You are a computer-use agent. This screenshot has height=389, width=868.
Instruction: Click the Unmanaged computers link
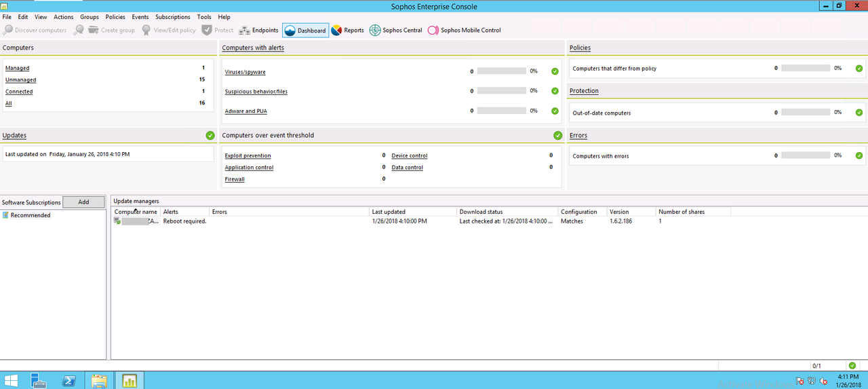coord(21,80)
